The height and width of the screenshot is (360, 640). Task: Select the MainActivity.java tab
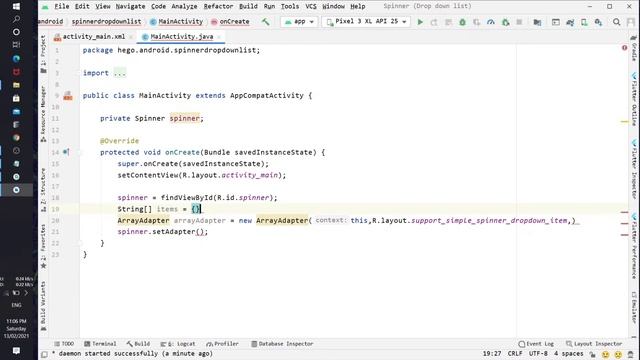coord(181,36)
